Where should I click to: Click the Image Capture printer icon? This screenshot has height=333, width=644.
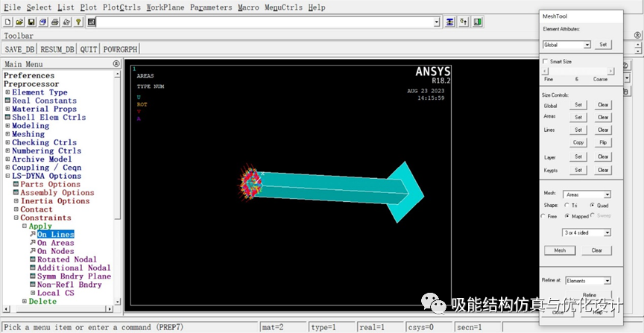(54, 22)
